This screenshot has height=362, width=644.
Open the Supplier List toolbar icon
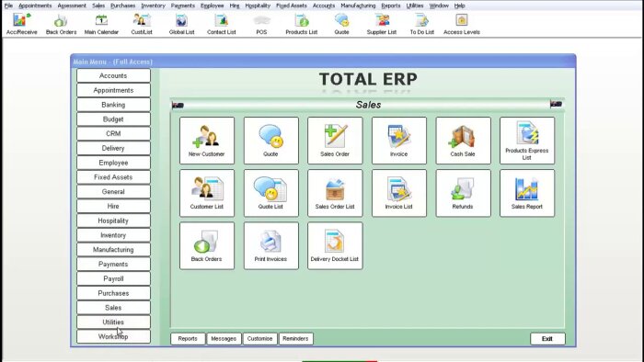tap(381, 24)
